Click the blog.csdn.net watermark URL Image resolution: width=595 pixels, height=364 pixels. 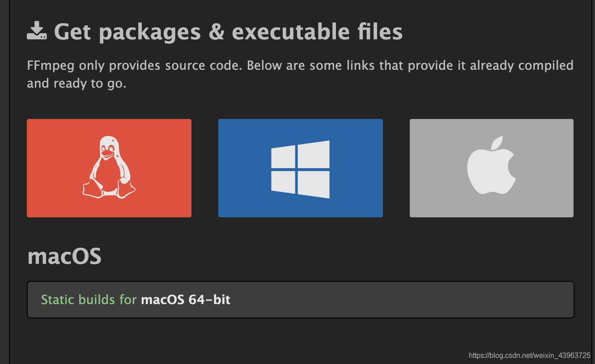pyautogui.click(x=529, y=356)
